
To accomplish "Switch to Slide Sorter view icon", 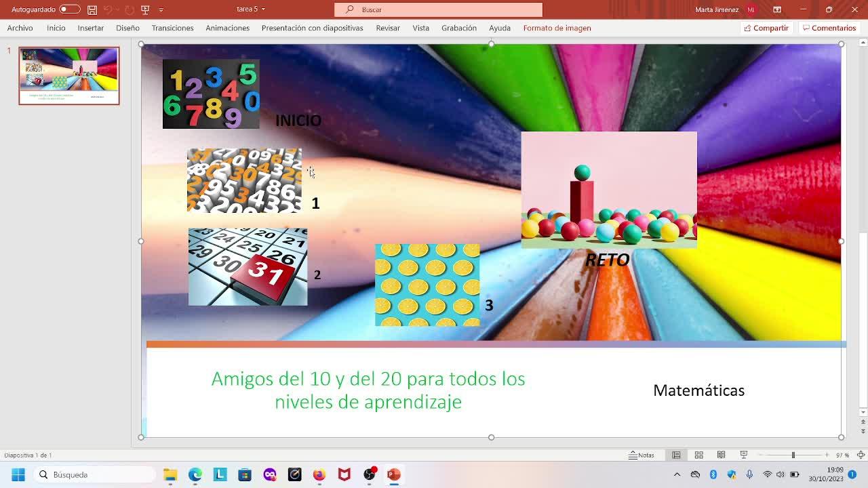I will [698, 455].
